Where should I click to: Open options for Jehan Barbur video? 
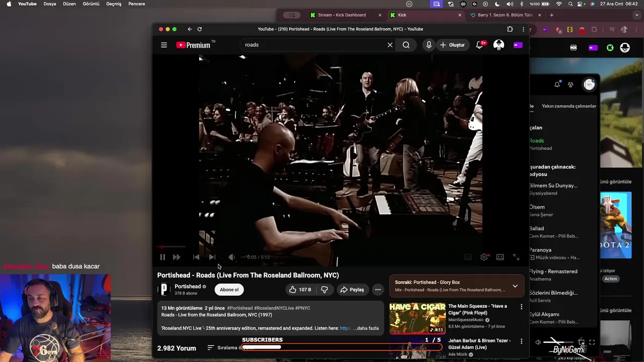pos(521,341)
